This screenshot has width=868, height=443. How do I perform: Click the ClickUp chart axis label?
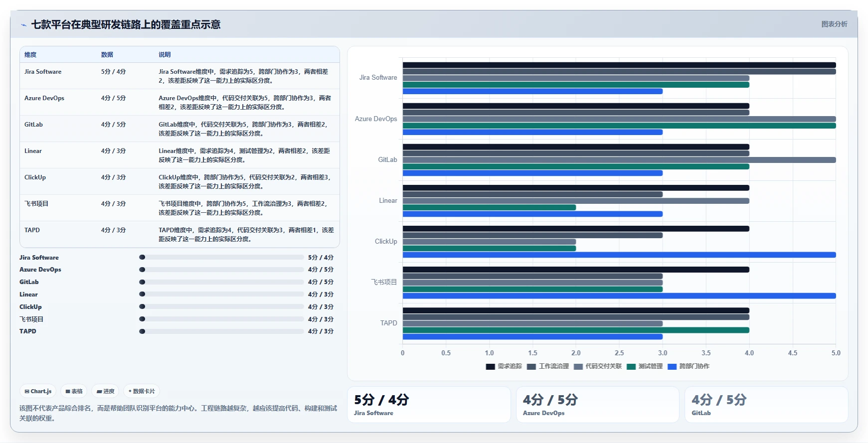pyautogui.click(x=386, y=242)
